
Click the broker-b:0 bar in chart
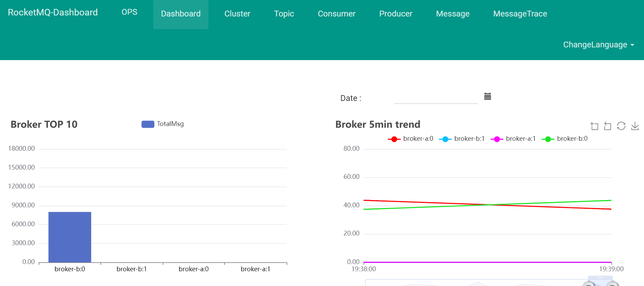(70, 237)
